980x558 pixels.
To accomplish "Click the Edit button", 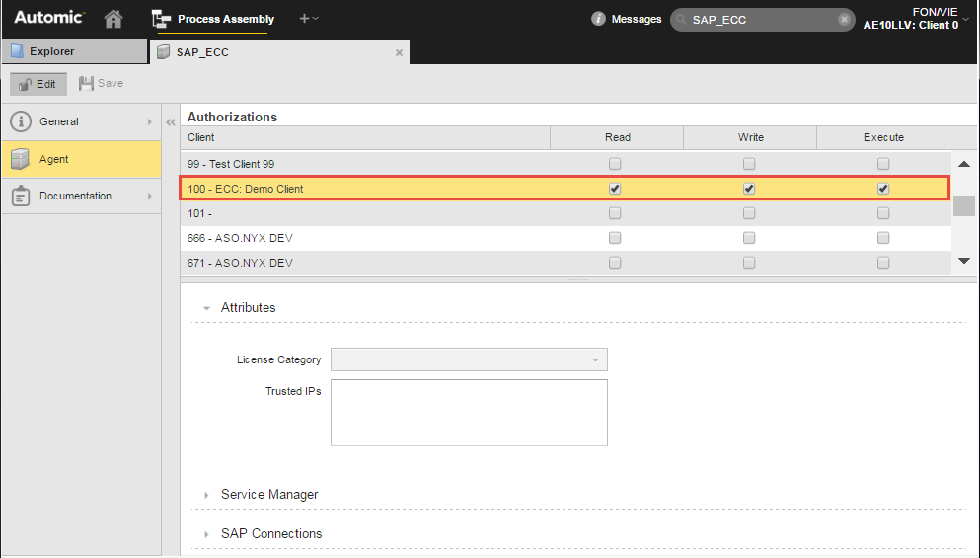I will coord(38,84).
